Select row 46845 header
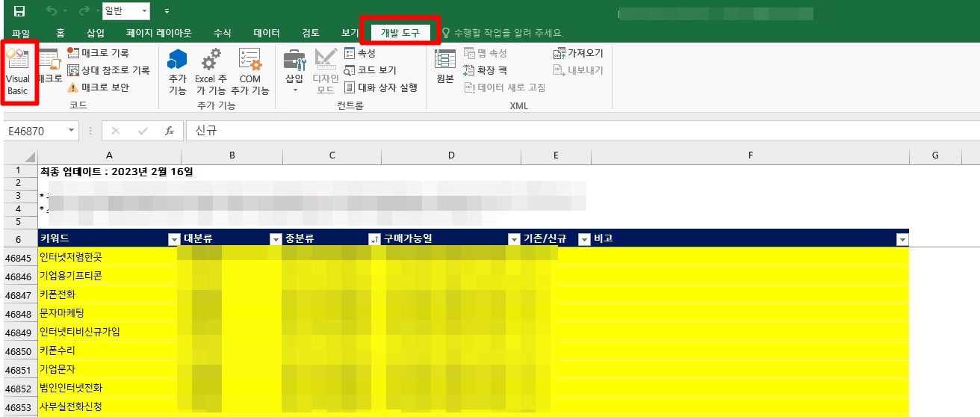 pyautogui.click(x=20, y=257)
